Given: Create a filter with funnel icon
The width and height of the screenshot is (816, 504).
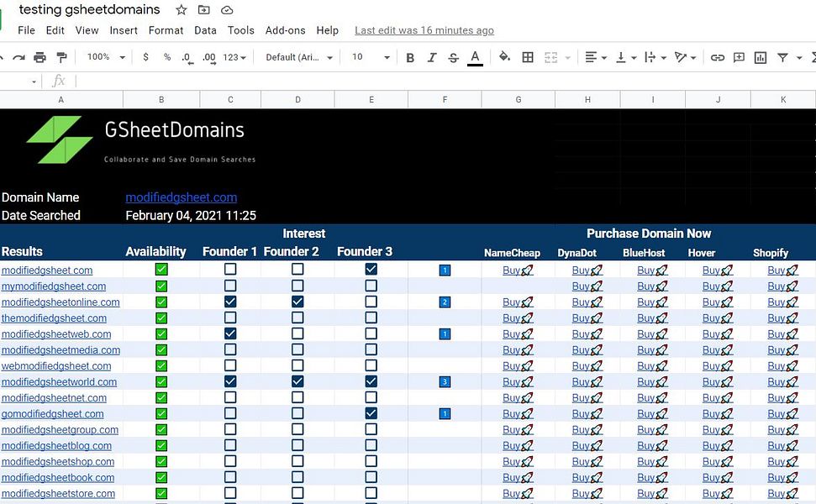Looking at the screenshot, I should pyautogui.click(x=782, y=57).
